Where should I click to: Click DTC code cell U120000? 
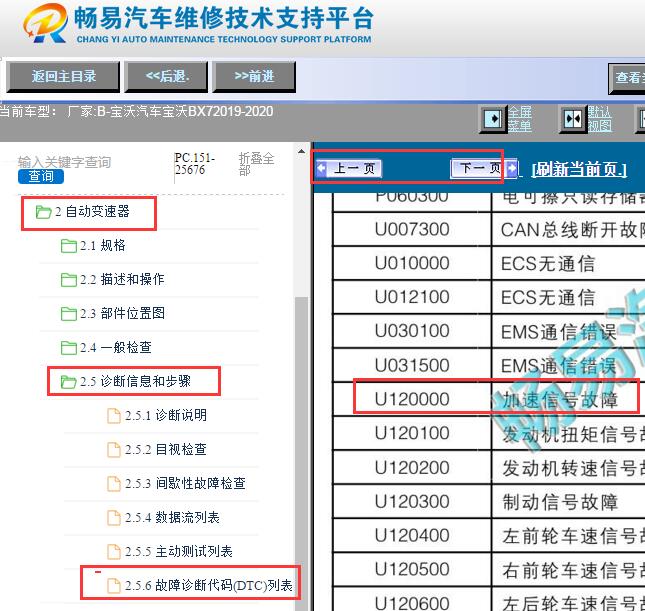(412, 399)
